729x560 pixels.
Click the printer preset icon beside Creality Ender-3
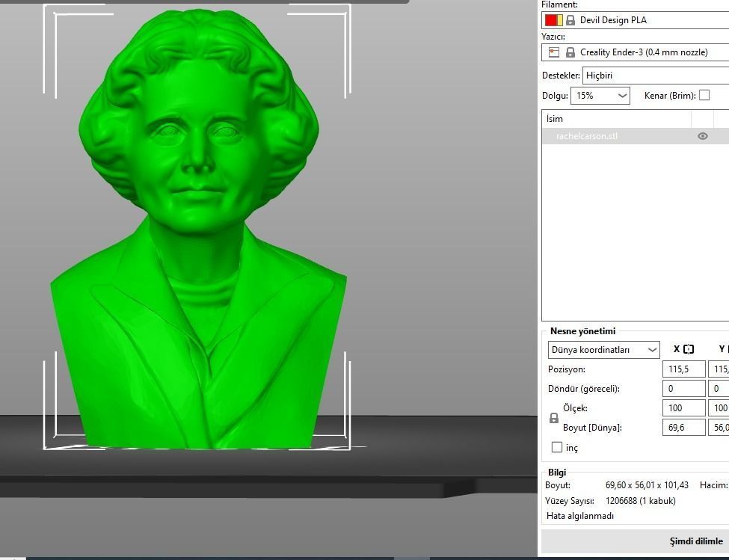pos(554,52)
